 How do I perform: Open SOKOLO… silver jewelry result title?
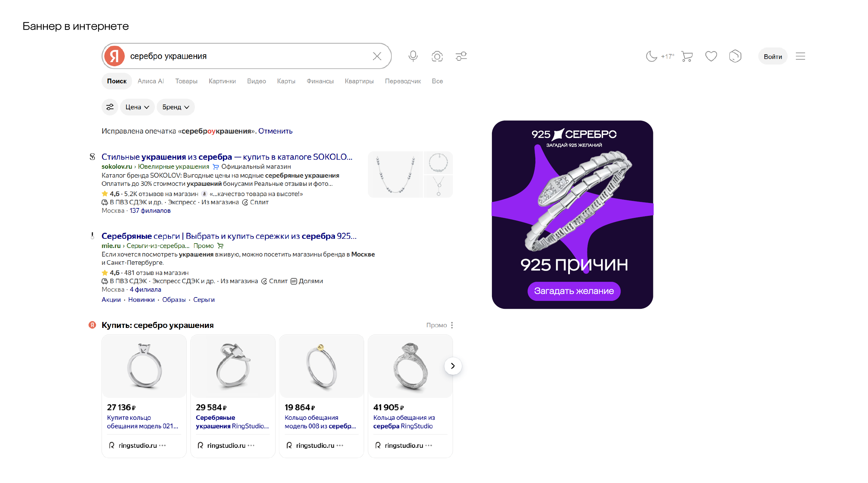click(227, 157)
